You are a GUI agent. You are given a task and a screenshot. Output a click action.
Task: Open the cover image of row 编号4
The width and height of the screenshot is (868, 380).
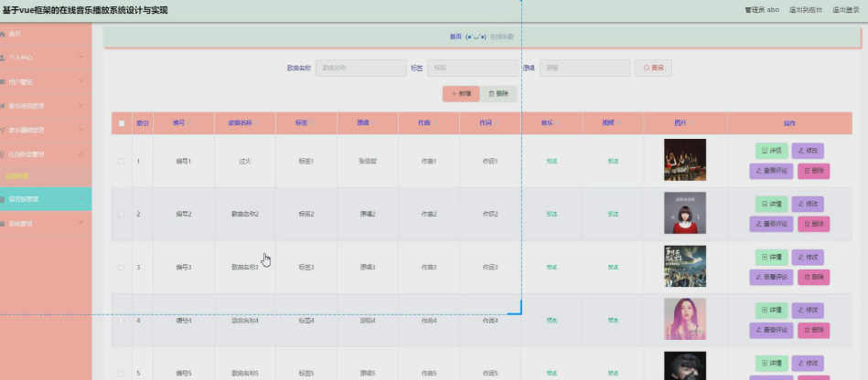tap(685, 319)
